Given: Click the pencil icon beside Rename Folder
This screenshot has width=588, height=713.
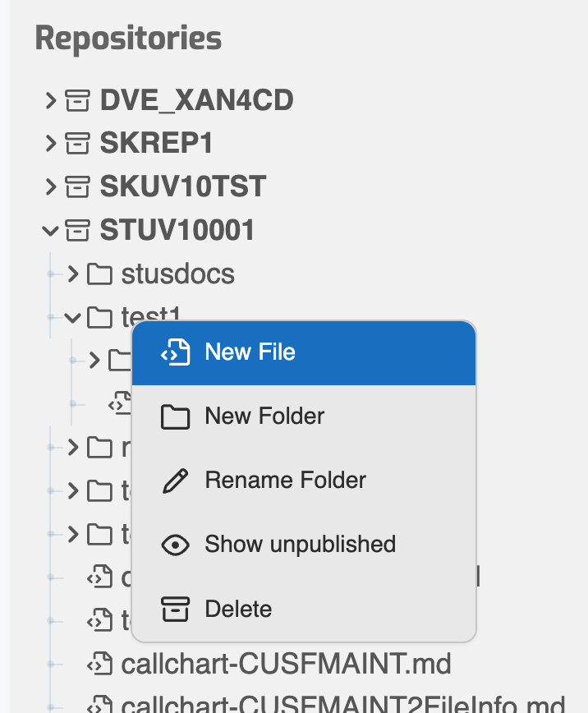Looking at the screenshot, I should tap(175, 481).
